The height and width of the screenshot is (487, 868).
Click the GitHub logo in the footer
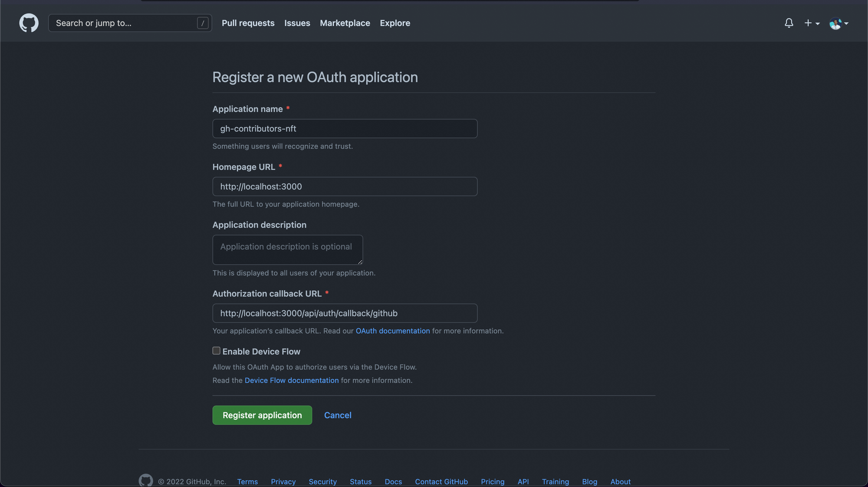pyautogui.click(x=146, y=480)
